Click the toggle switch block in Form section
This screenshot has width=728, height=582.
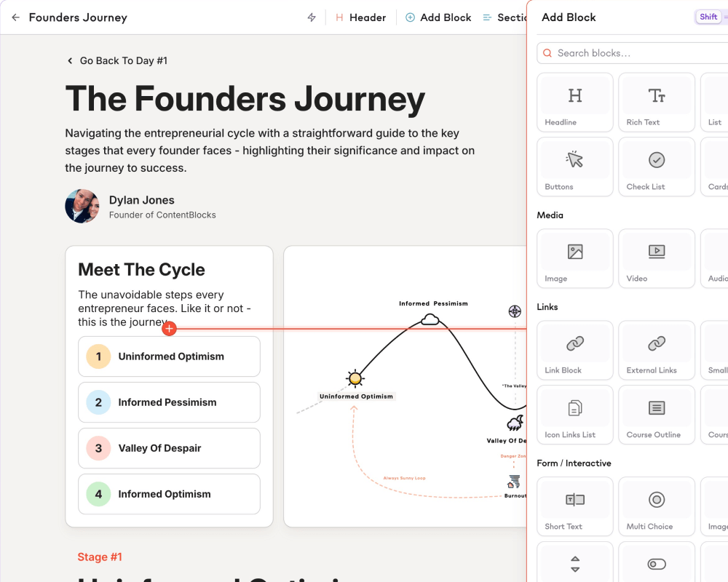[656, 564]
